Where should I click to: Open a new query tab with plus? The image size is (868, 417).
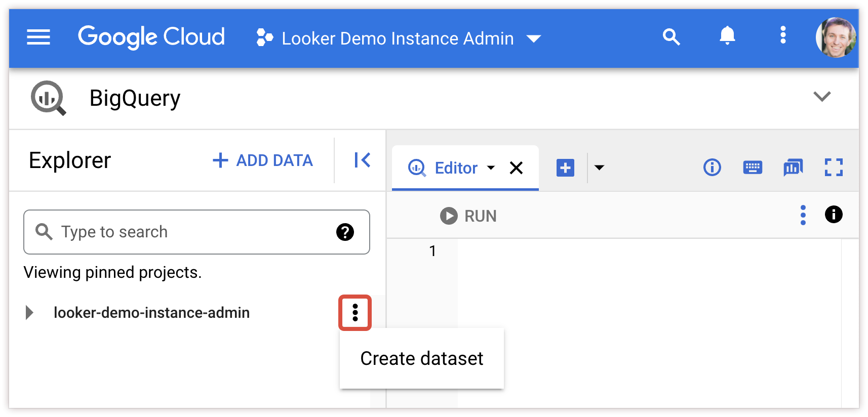click(565, 168)
